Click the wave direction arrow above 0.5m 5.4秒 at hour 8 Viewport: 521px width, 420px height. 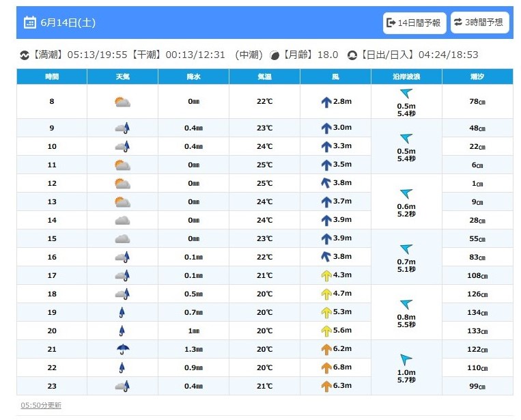[406, 94]
